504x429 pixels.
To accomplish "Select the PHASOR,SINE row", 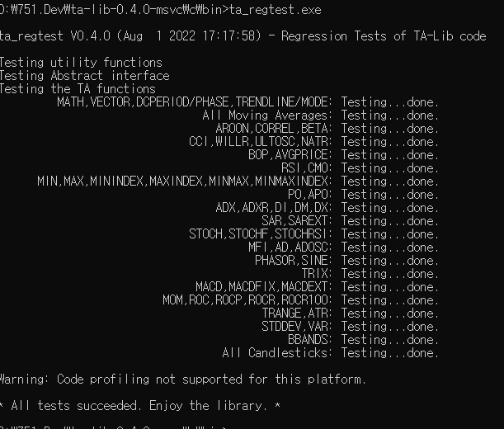I will pyautogui.click(x=346, y=261).
